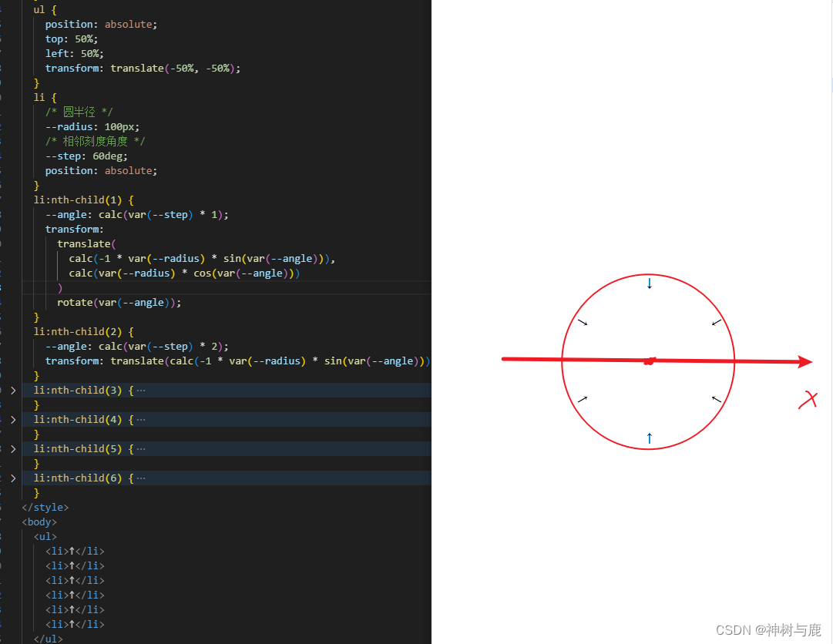Click the '--angle: calc(var(--step) * 2);' line
This screenshot has width=833, height=644.
(137, 347)
